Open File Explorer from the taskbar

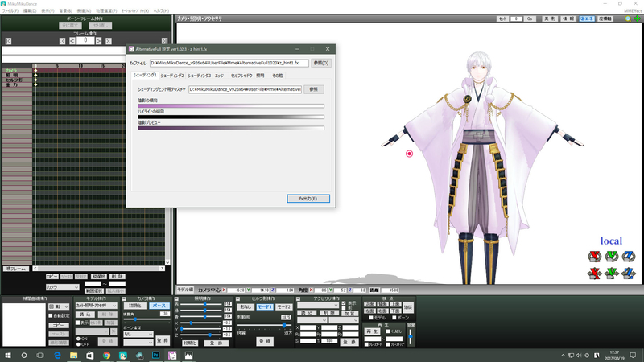pos(74,355)
